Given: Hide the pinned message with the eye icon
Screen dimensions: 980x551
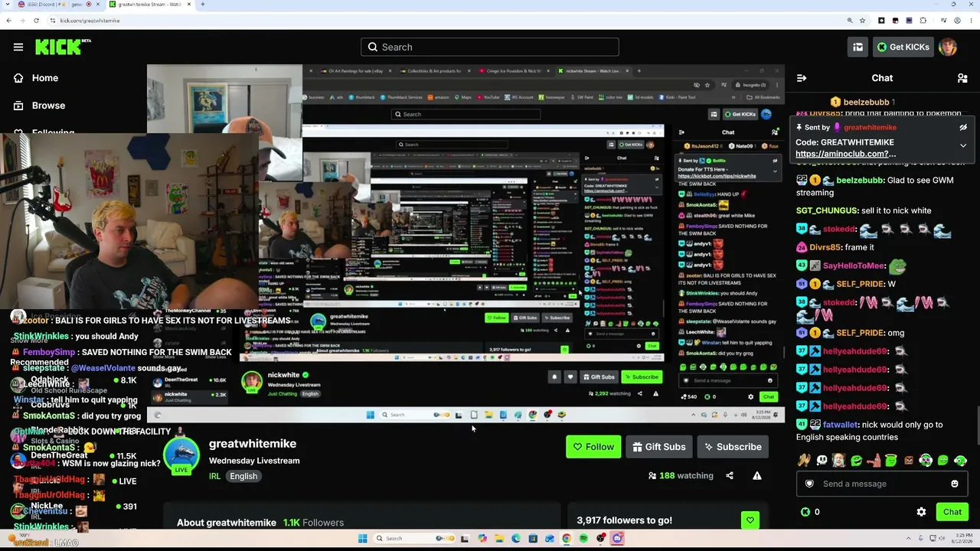Looking at the screenshot, I should pos(963,127).
